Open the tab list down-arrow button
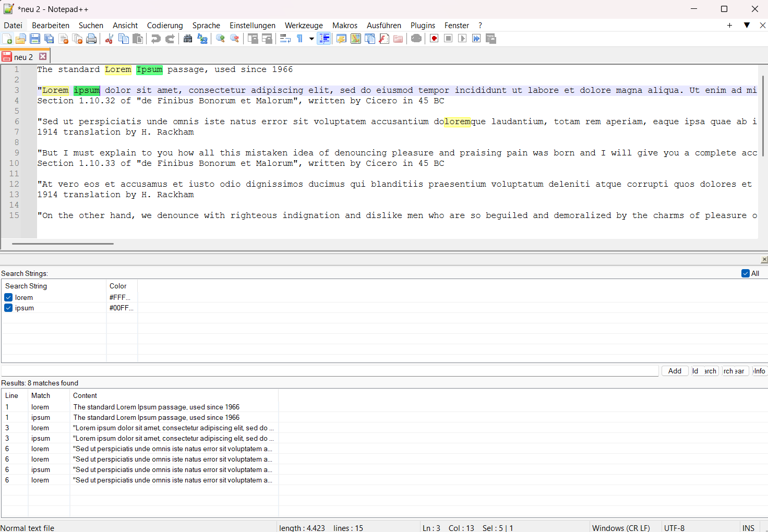The height and width of the screenshot is (532, 768). (747, 25)
